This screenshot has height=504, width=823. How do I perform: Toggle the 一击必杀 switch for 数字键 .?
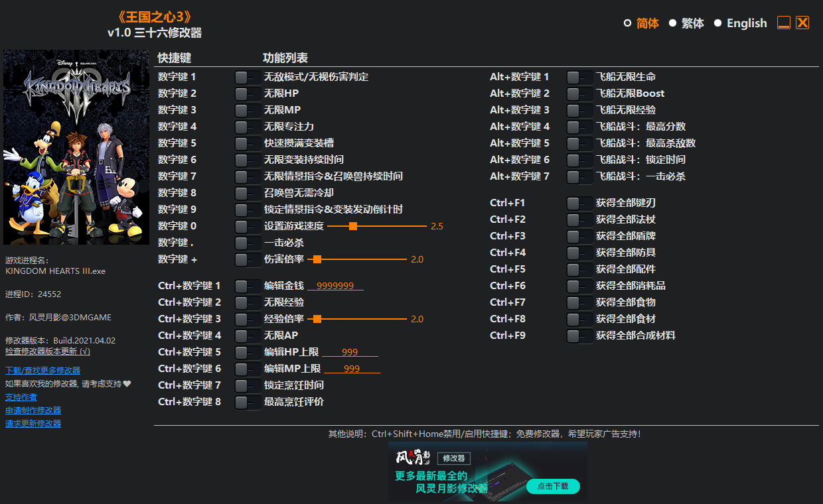pyautogui.click(x=248, y=243)
